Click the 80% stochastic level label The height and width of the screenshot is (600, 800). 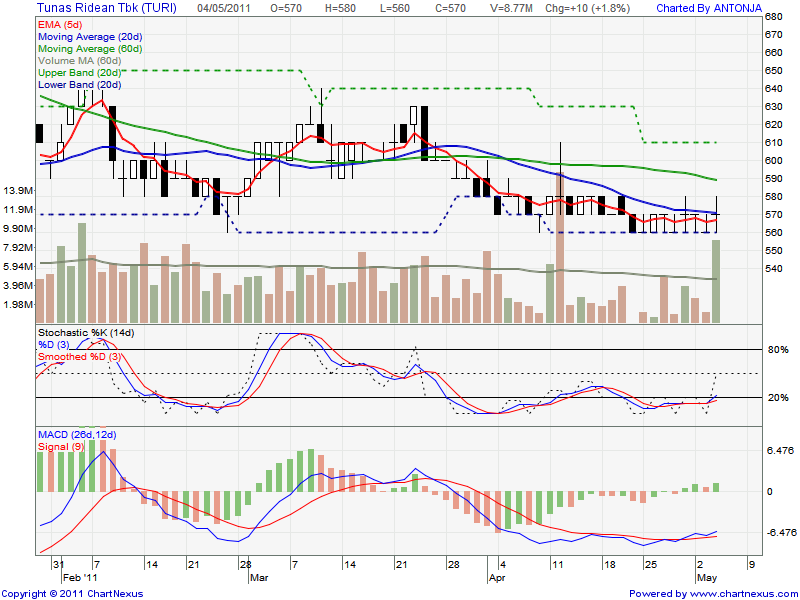[778, 349]
